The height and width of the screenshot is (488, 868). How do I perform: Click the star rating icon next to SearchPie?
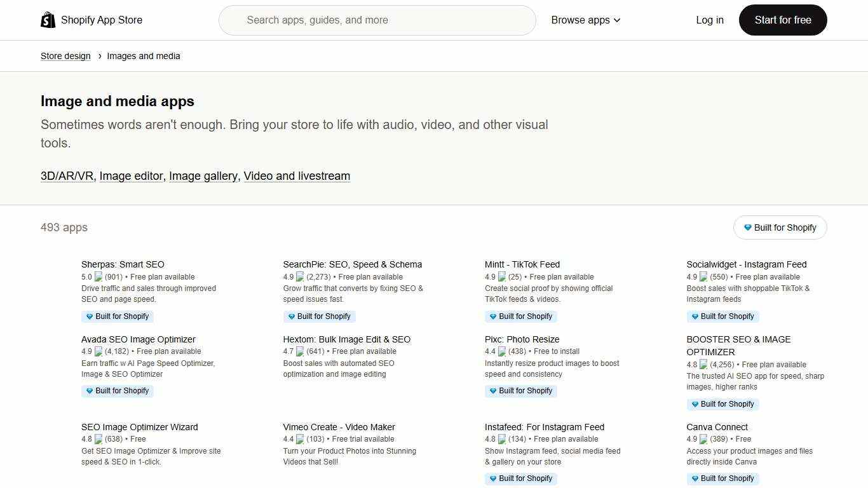point(300,276)
